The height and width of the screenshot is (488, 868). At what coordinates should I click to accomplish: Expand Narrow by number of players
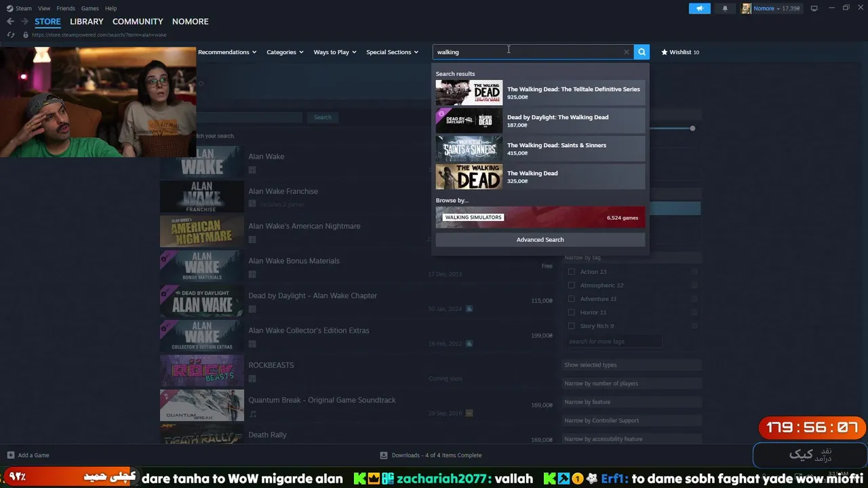point(631,384)
